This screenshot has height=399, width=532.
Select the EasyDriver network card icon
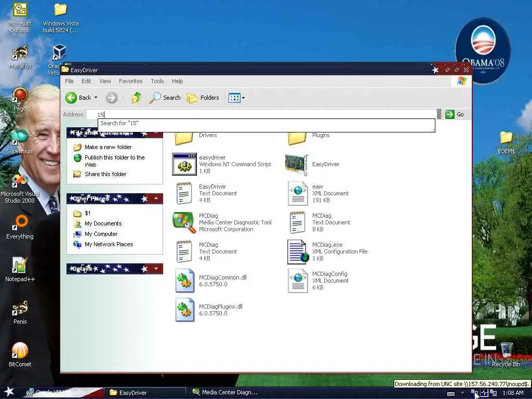297,165
